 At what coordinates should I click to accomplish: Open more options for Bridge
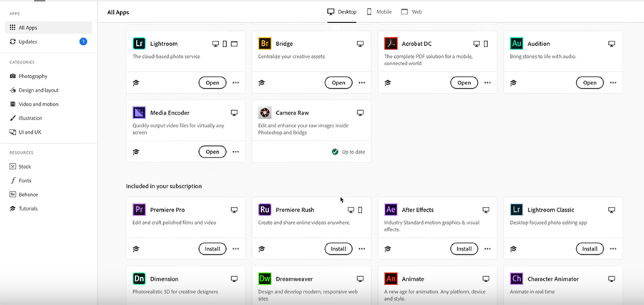[x=361, y=82]
